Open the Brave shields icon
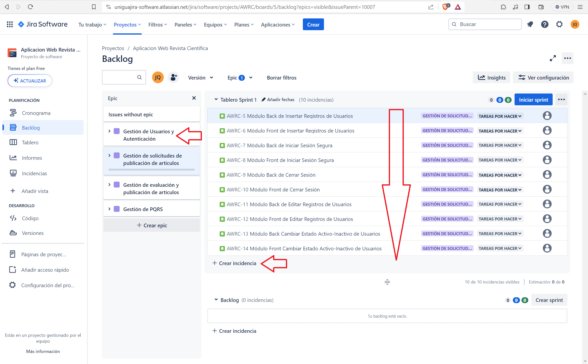Viewport: 588px width, 364px height. [446, 7]
